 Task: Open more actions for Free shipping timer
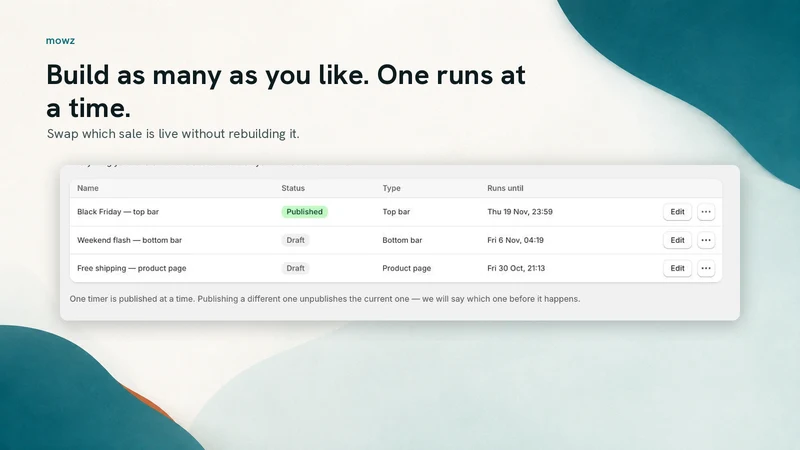click(706, 268)
